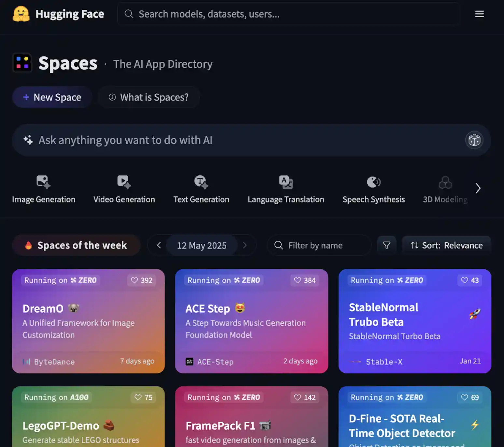Screen dimensions: 504x447
Task: Click the Spaces page heading
Action: 68,63
